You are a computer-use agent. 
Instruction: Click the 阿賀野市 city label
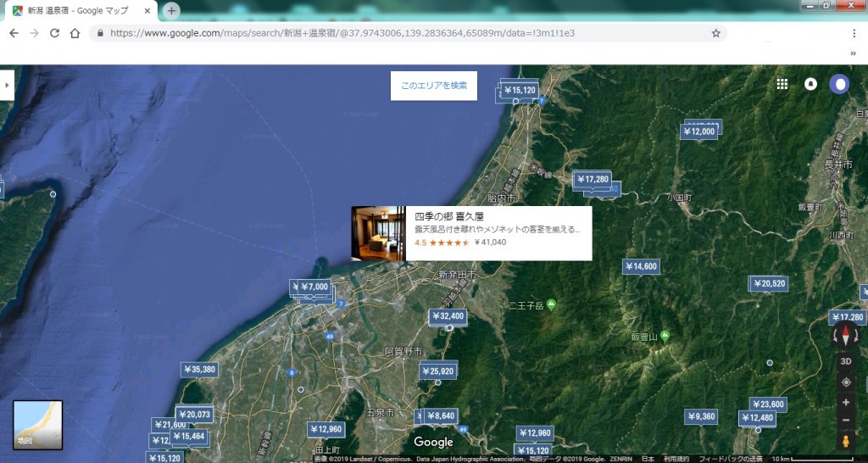(x=403, y=351)
